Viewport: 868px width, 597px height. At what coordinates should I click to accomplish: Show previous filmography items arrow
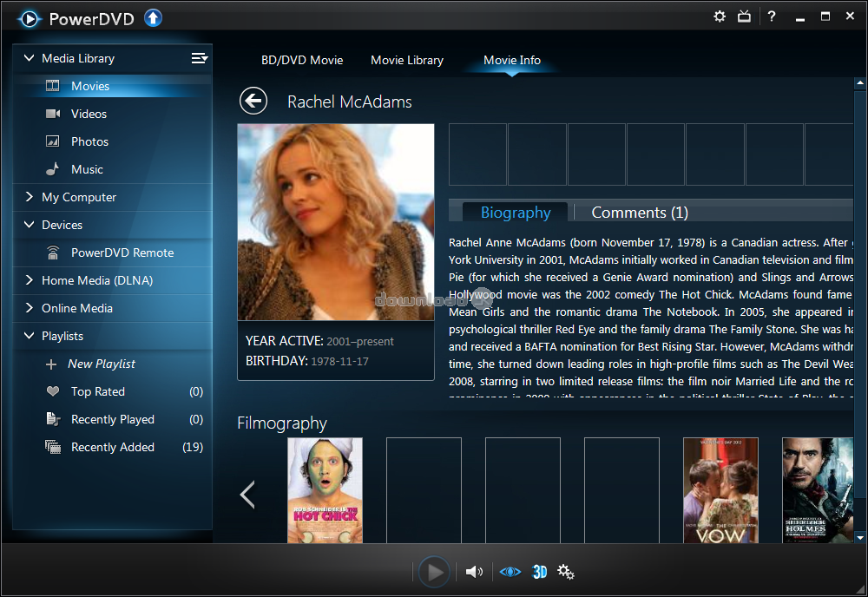tap(247, 494)
